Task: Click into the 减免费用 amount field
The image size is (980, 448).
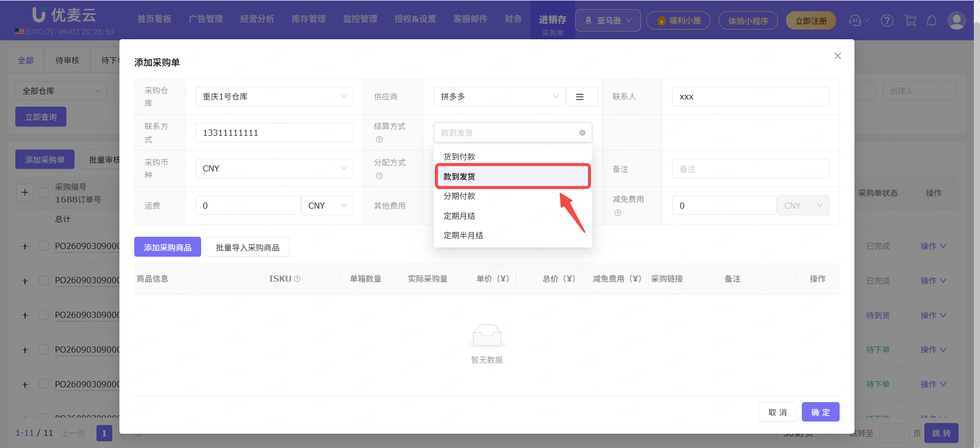Action: 724,206
